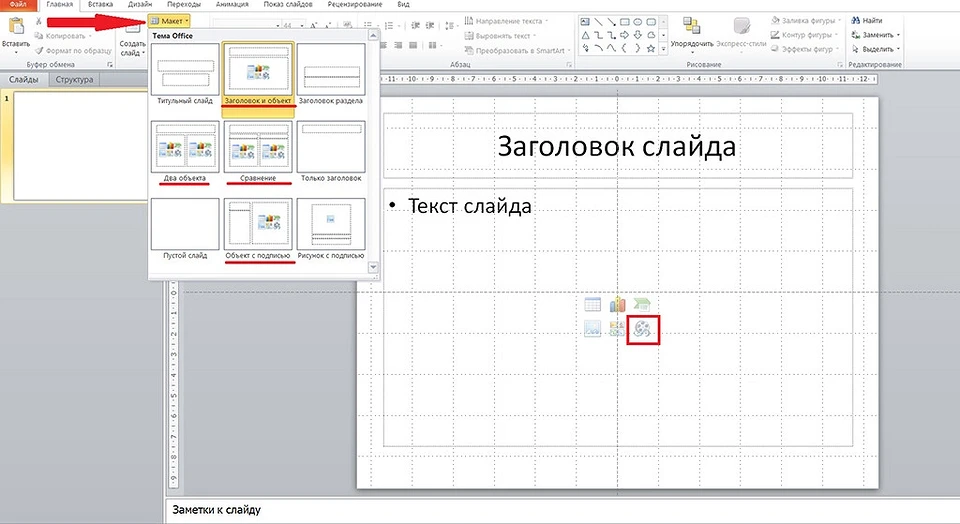960x524 pixels.
Task: Choose the Только заголовок layout
Action: [331, 152]
